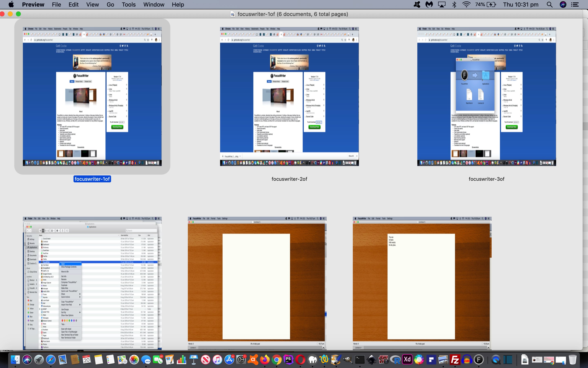Open Firefox from the Dock

(x=265, y=359)
